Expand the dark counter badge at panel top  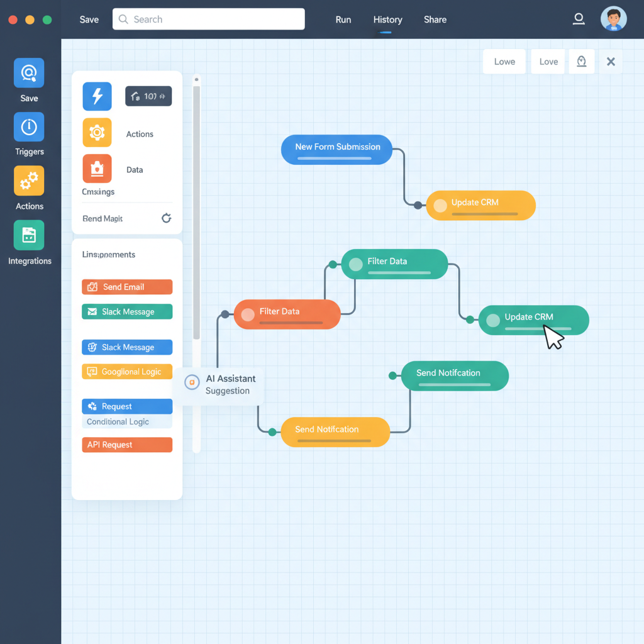tap(148, 96)
